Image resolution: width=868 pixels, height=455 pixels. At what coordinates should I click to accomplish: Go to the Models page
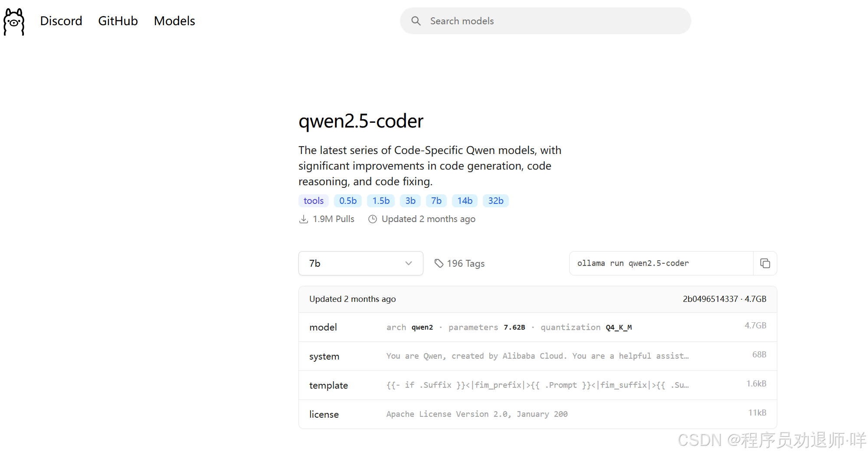(x=174, y=21)
